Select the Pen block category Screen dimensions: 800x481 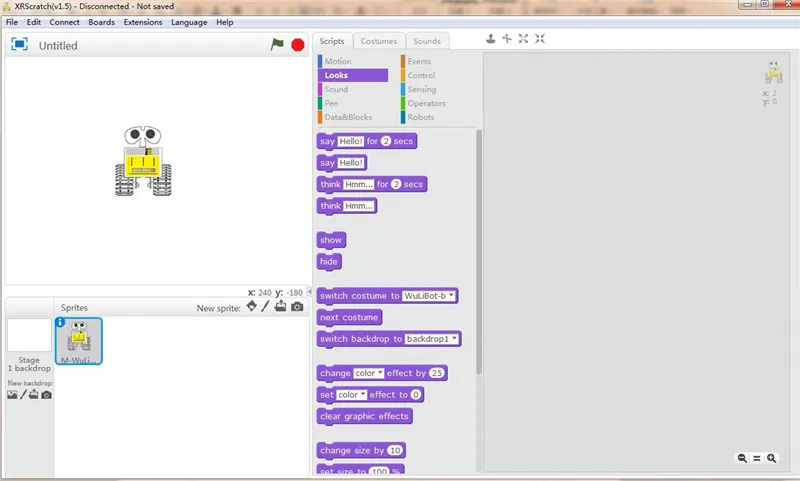click(353, 103)
